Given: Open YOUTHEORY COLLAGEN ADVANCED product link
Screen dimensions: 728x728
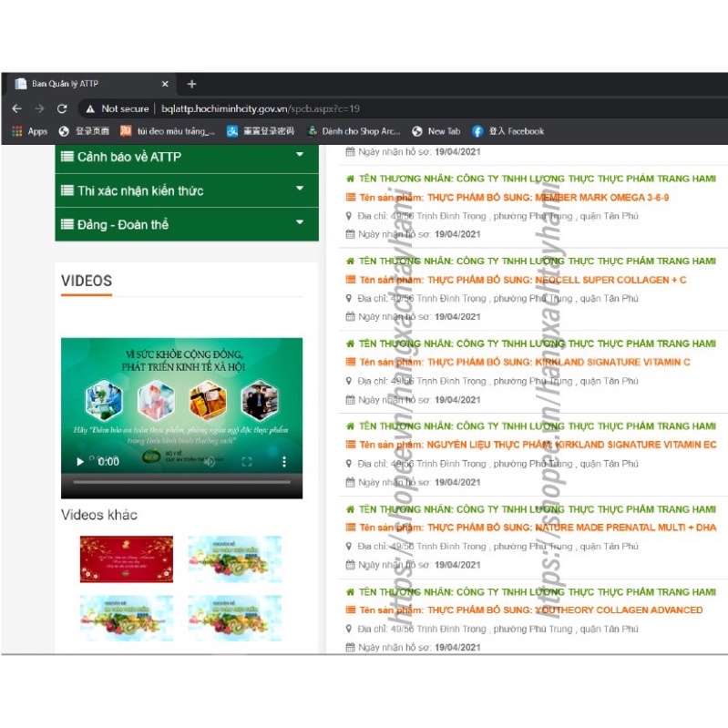Looking at the screenshot, I should (530, 610).
